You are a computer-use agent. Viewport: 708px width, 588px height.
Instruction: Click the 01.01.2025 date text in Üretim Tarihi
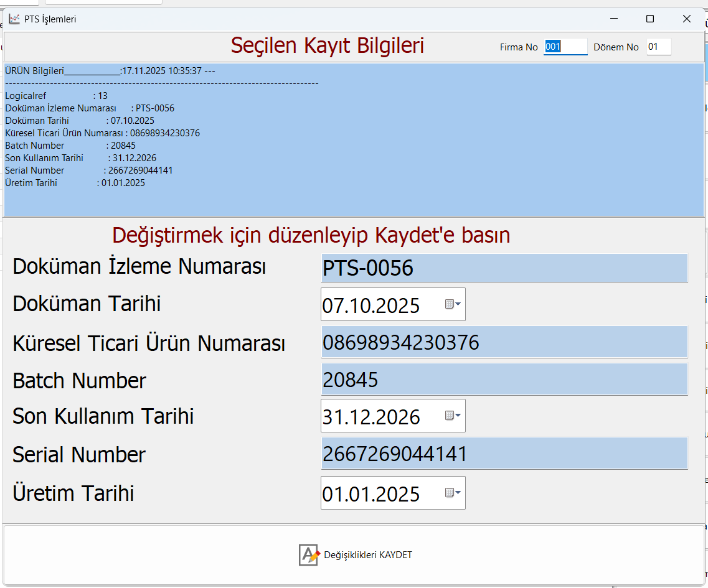tap(371, 494)
